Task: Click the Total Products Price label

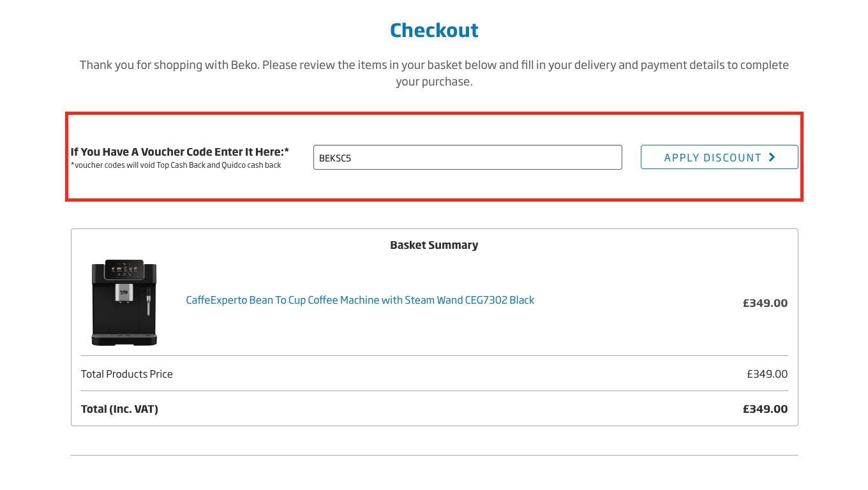Action: pos(127,374)
